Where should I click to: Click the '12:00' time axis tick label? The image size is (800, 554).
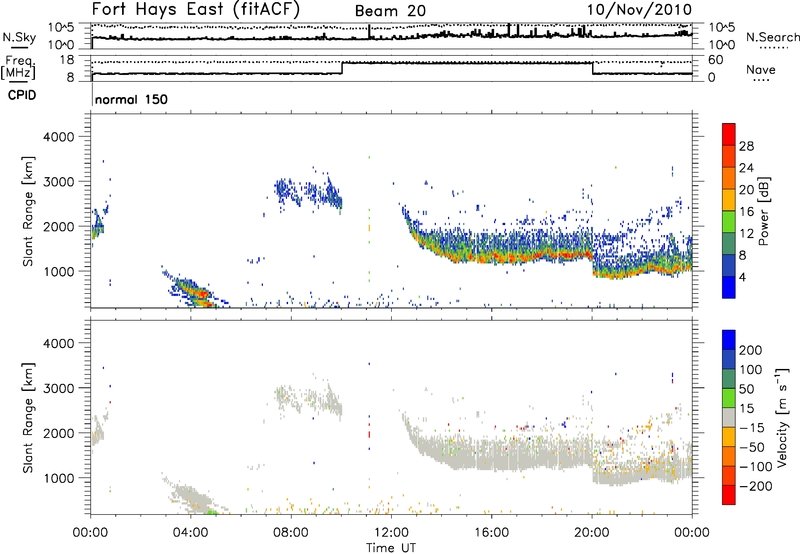coord(391,533)
